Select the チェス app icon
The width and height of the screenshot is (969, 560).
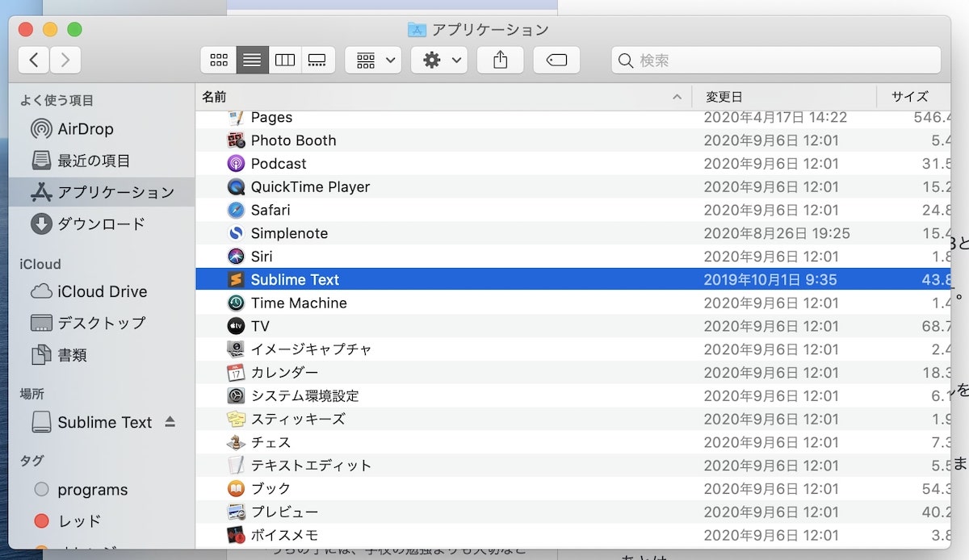tap(236, 443)
